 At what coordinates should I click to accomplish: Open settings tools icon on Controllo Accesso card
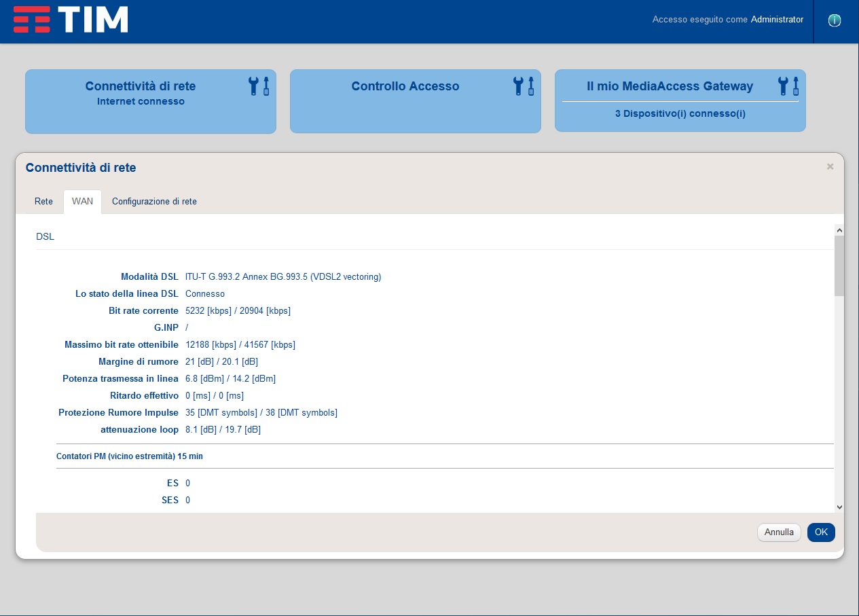(x=524, y=86)
